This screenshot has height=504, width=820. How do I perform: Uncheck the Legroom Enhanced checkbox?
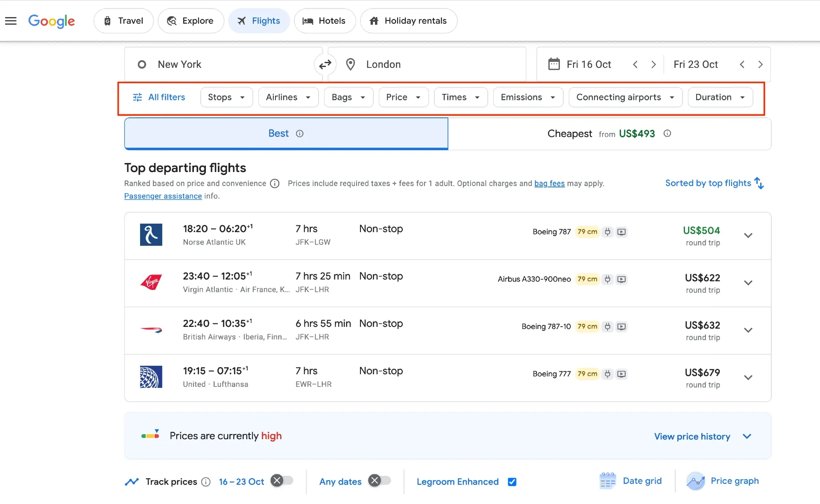512,482
